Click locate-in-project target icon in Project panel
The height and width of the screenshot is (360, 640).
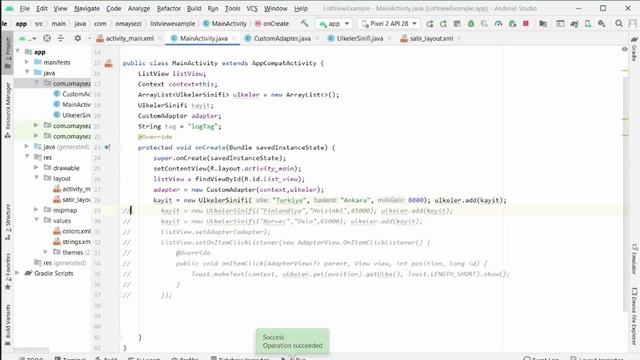click(47, 38)
